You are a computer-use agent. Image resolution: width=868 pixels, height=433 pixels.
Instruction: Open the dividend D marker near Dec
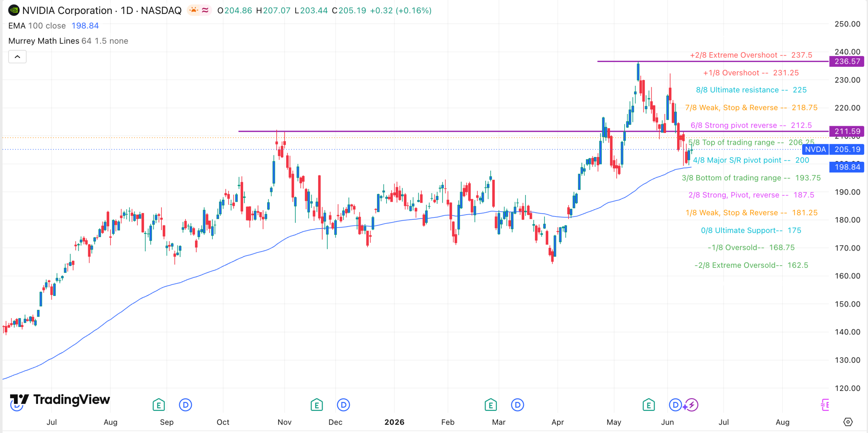point(343,405)
